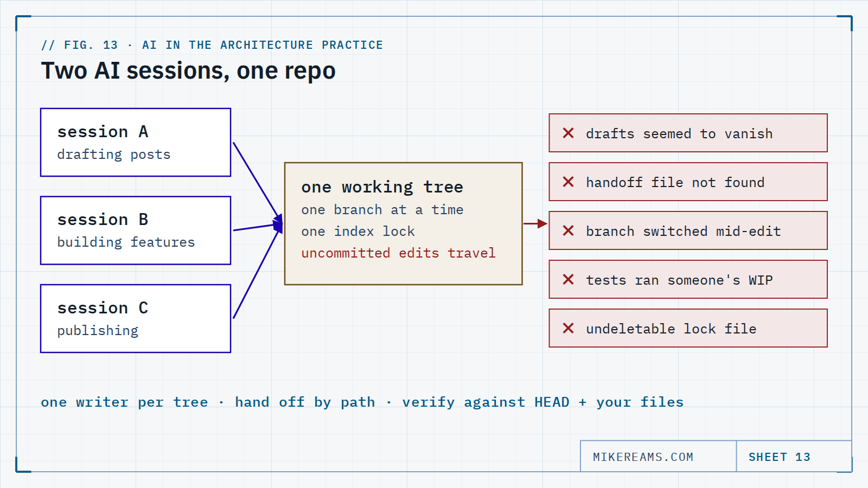Screen dimensions: 868x488
Task: Click the "drafts seemed to vanish" text
Action: pyautogui.click(x=679, y=134)
